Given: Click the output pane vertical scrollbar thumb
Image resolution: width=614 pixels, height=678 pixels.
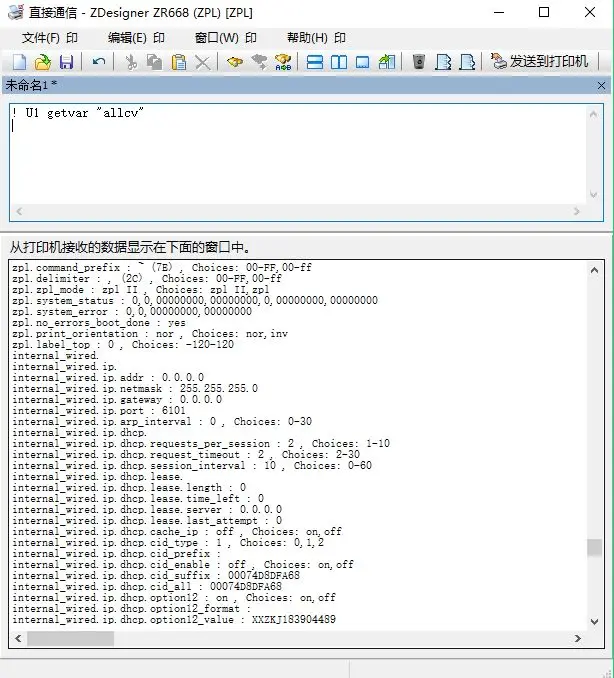Looking at the screenshot, I should [x=595, y=547].
